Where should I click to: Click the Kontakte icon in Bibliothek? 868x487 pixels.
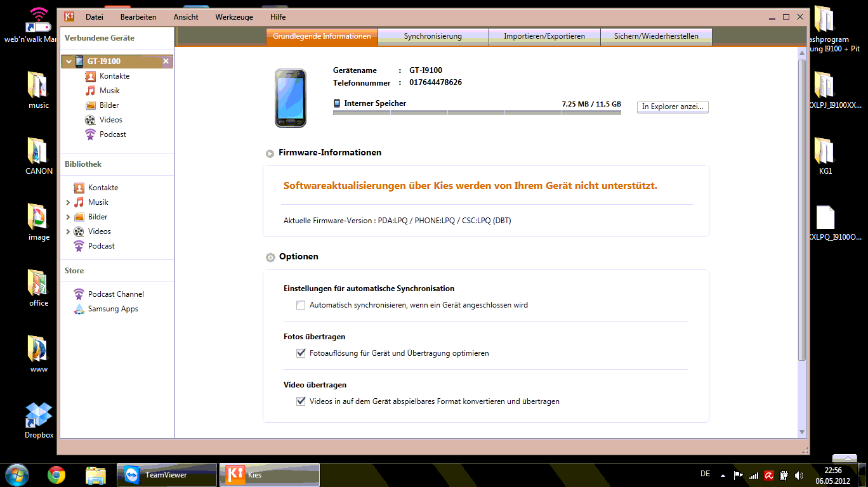[79, 188]
